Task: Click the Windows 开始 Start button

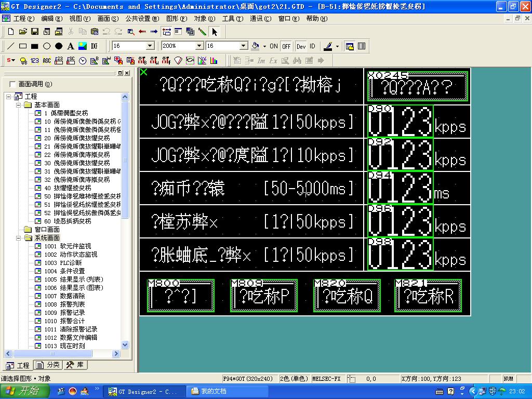Action: coord(25,391)
